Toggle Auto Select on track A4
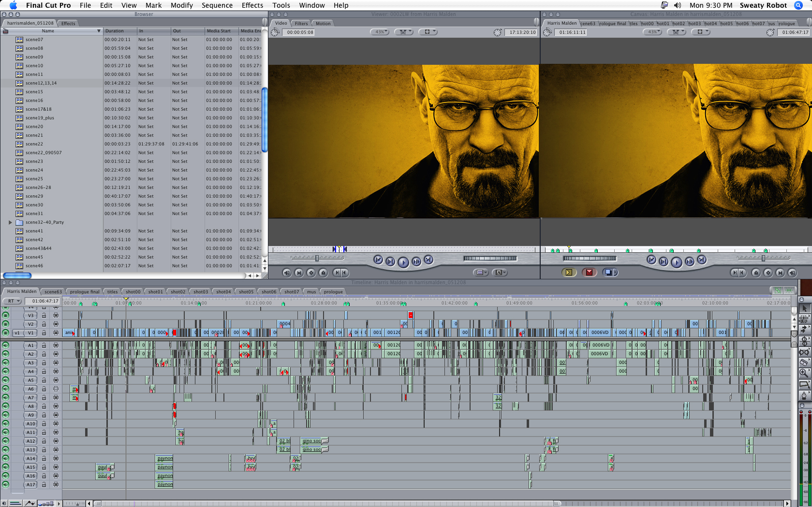This screenshot has width=812, height=507. [56, 371]
